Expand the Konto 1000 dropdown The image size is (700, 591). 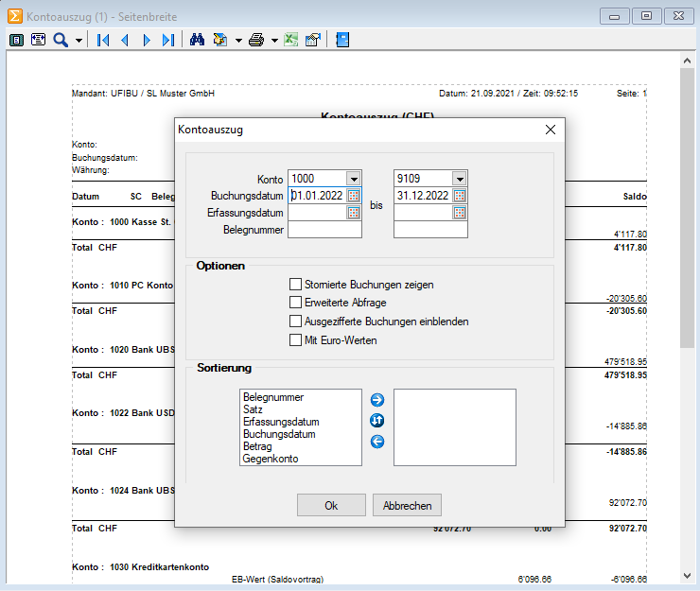pos(354,179)
